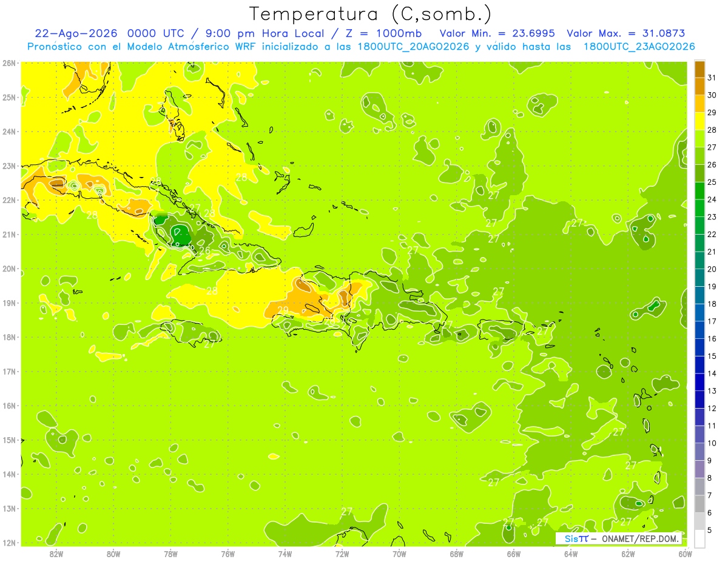Click the 62W longitude axis label
The height and width of the screenshot is (562, 728).
(628, 554)
